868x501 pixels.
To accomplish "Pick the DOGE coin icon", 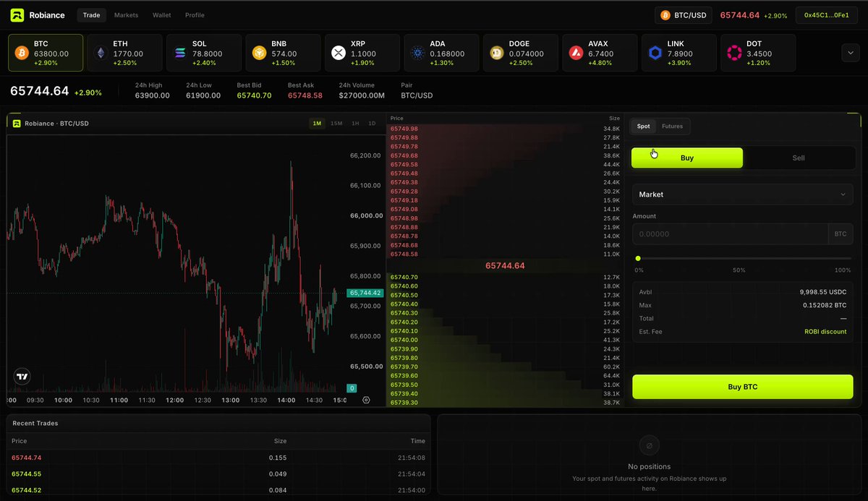I will coord(497,53).
